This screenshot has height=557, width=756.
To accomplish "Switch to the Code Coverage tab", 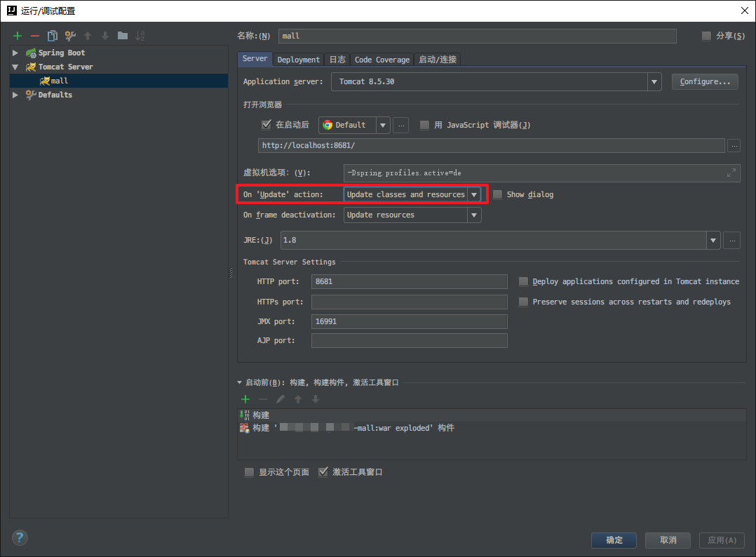I will [x=382, y=60].
